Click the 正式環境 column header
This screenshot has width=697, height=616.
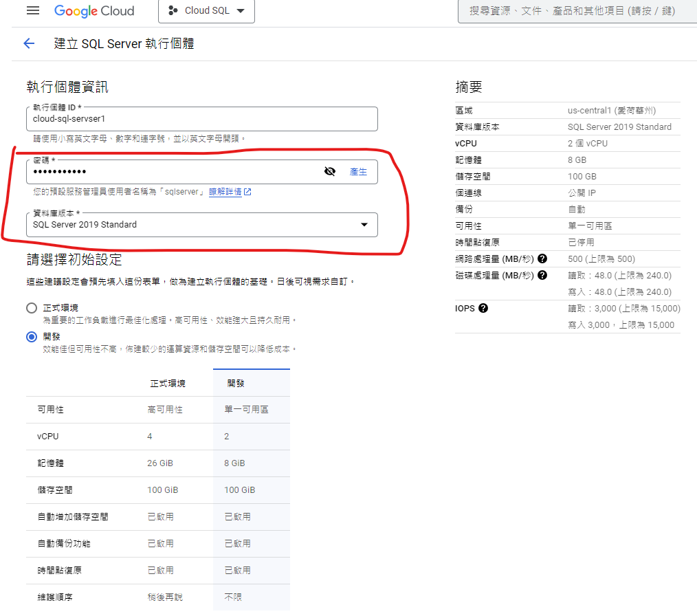point(167,384)
